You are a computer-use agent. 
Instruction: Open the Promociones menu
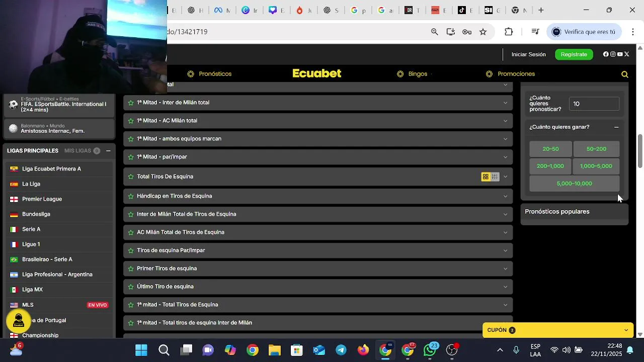(x=510, y=74)
